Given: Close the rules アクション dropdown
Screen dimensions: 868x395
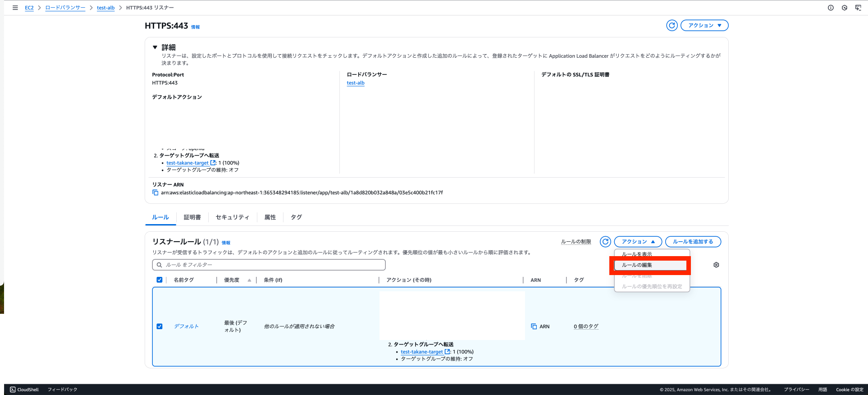Looking at the screenshot, I should (638, 242).
